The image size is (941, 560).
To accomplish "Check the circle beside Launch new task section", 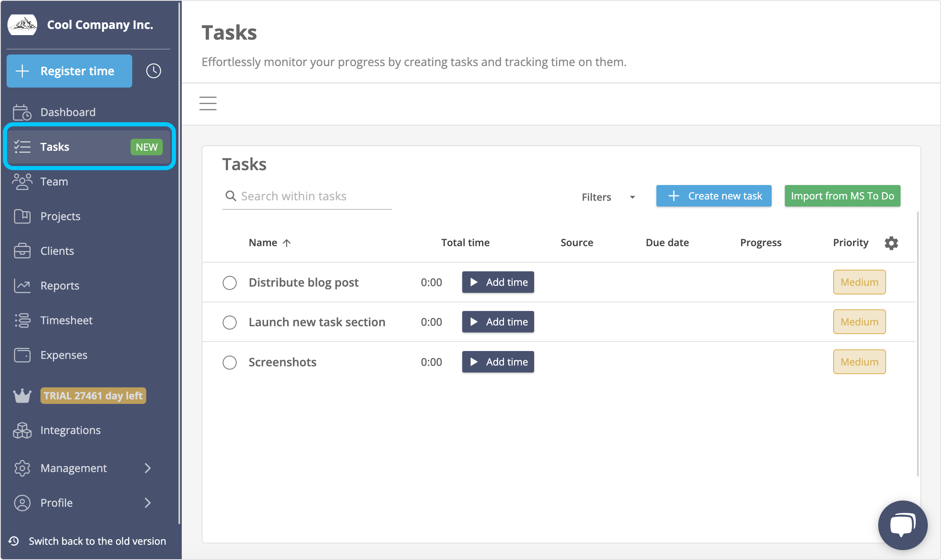I will click(x=230, y=323).
